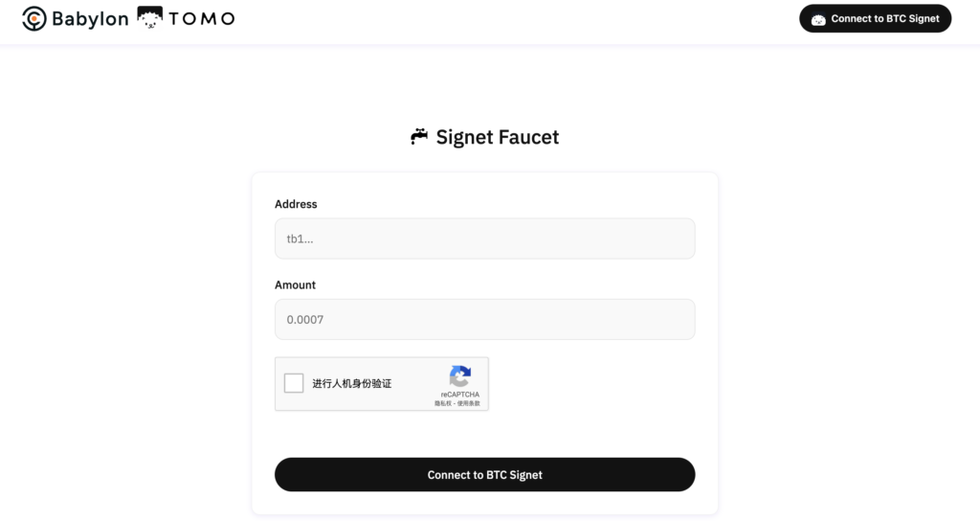The image size is (980, 521).
Task: Open the reCAPTCHA 使用条款 terms link
Action: pos(469,403)
